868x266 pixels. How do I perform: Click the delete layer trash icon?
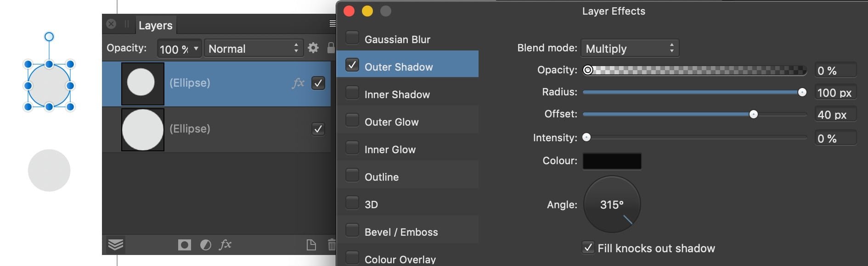coord(332,245)
